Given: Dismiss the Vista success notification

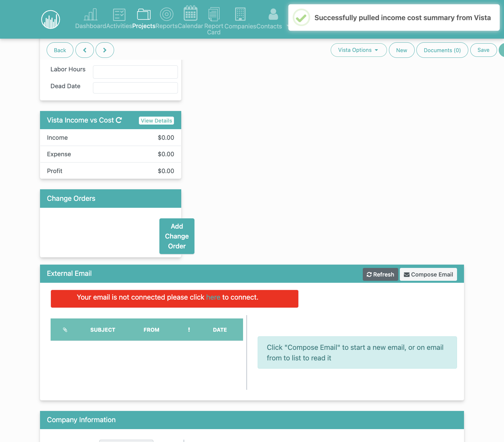Looking at the screenshot, I should pyautogui.click(x=394, y=18).
